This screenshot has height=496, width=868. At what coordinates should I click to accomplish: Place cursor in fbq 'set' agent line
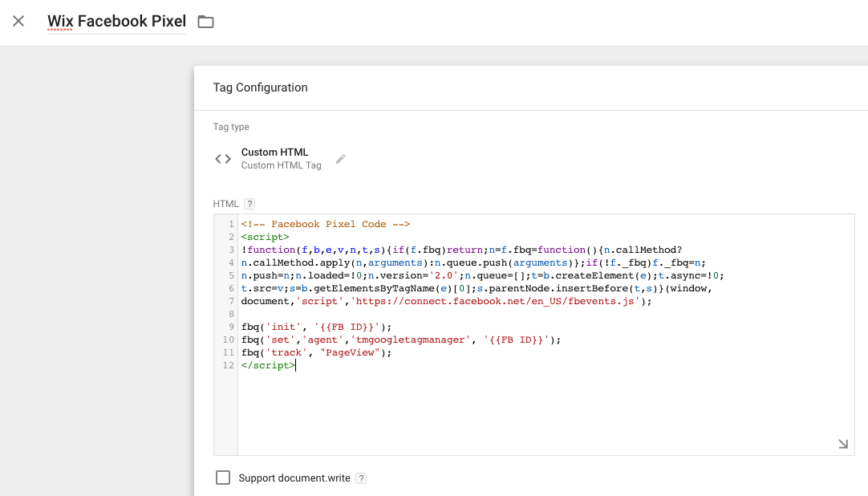[401, 339]
